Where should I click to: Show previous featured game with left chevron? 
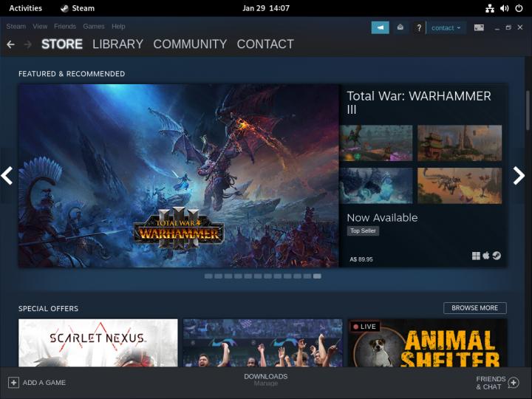coord(7,175)
